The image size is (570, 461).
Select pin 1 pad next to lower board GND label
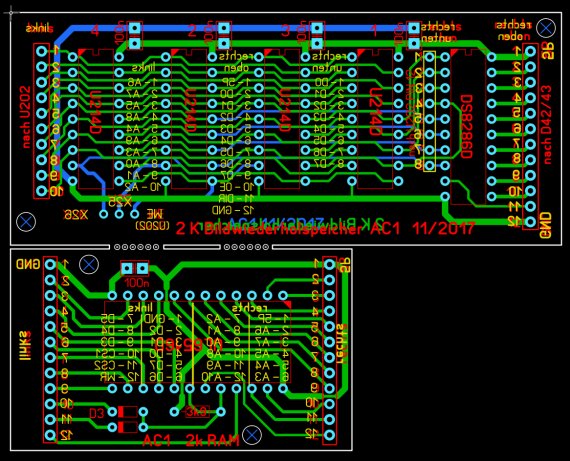(50, 264)
